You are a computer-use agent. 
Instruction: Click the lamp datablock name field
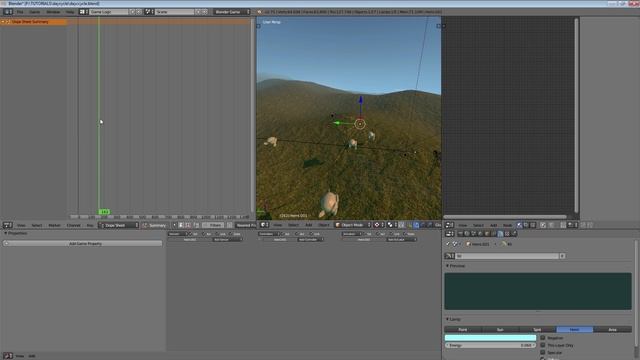point(507,256)
